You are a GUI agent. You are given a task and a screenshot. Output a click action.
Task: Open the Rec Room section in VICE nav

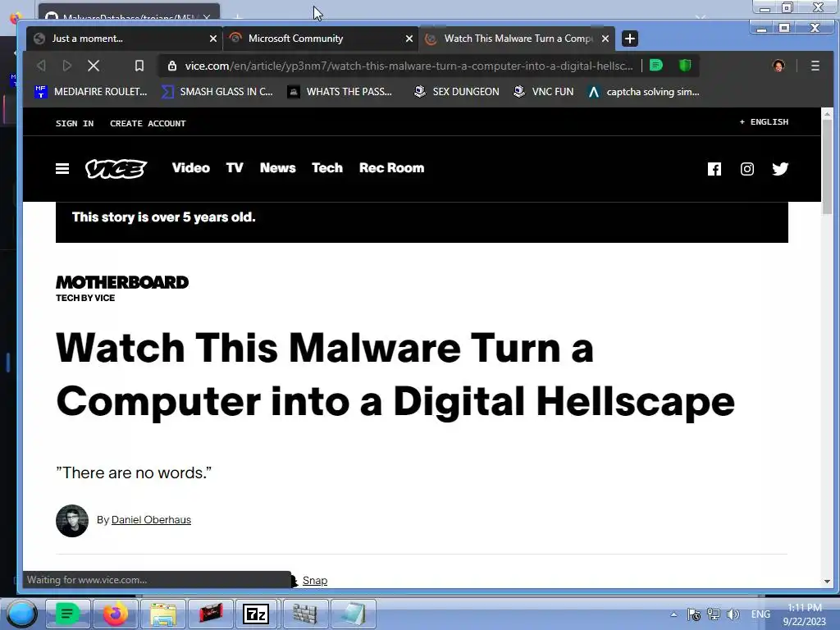tap(391, 167)
